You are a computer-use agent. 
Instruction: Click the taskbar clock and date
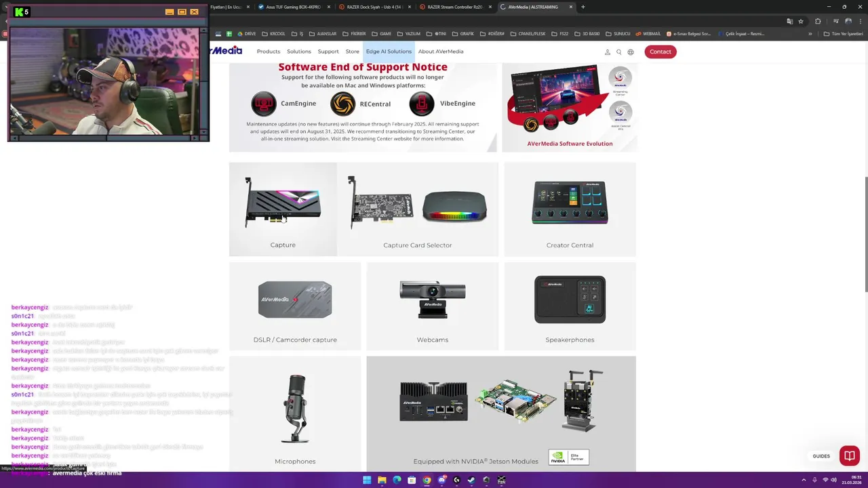(x=852, y=480)
